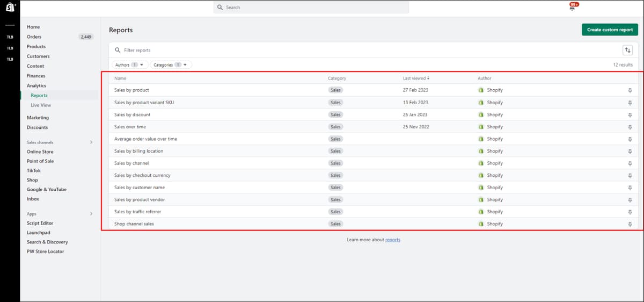Pin the Sales by billing location report
The width and height of the screenshot is (644, 302).
[630, 151]
